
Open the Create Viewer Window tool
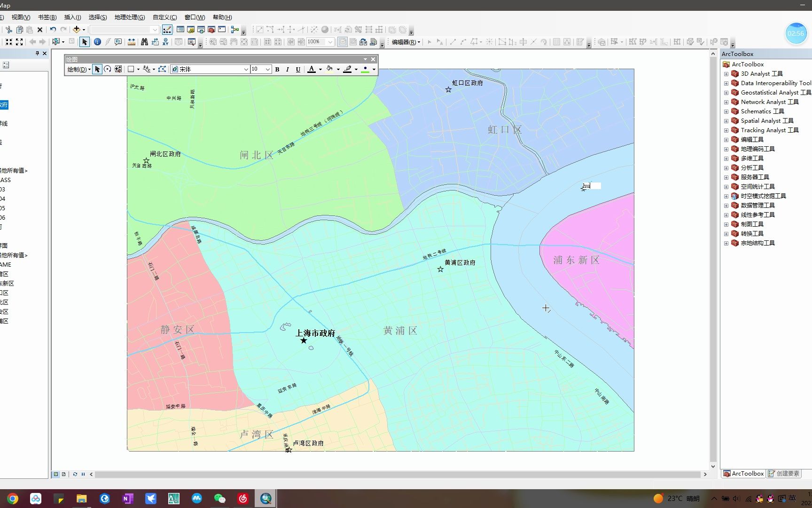pos(191,42)
